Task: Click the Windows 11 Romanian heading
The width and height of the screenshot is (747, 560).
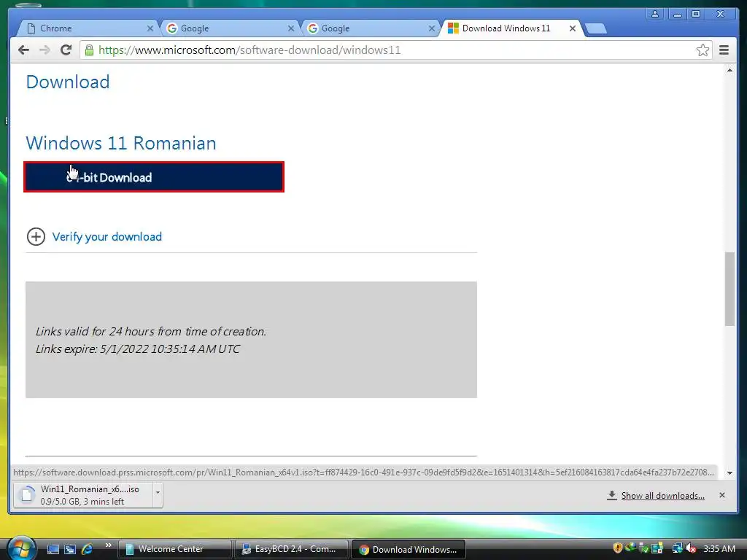Action: (121, 143)
